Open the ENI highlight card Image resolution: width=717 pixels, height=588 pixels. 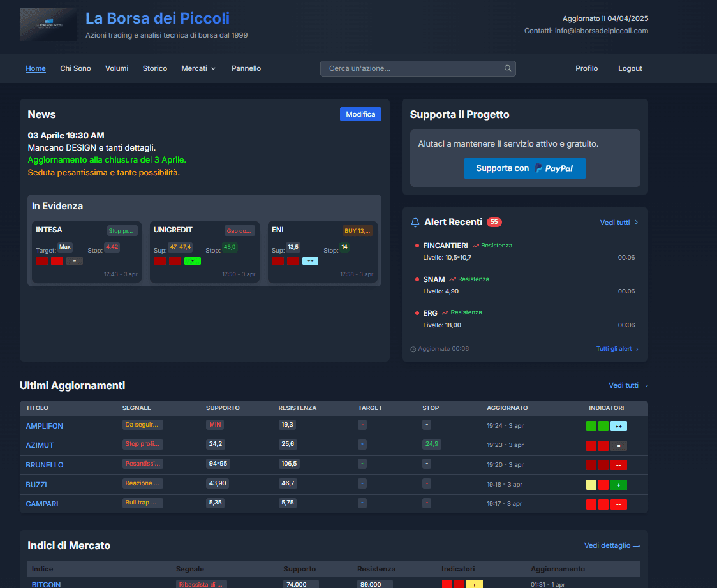322,252
